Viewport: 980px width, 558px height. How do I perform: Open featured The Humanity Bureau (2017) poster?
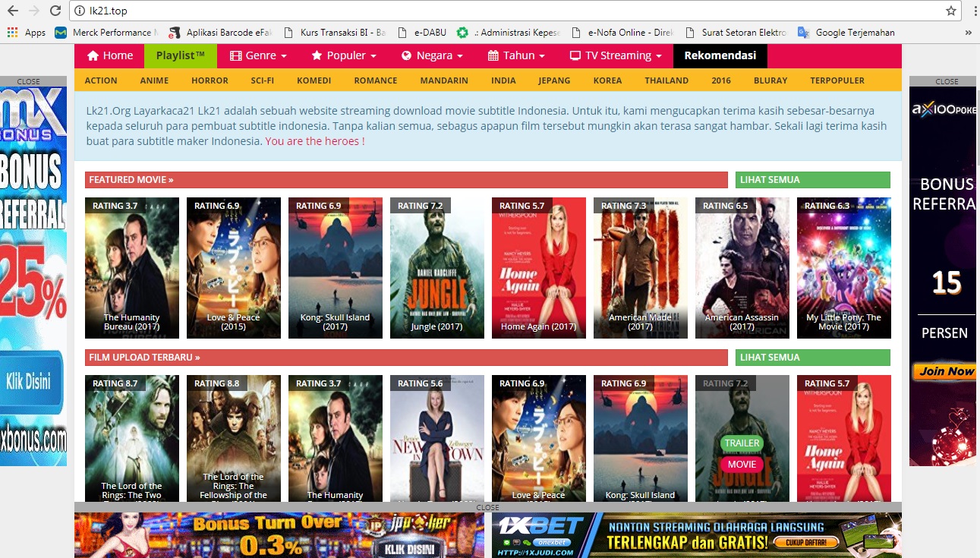(132, 268)
